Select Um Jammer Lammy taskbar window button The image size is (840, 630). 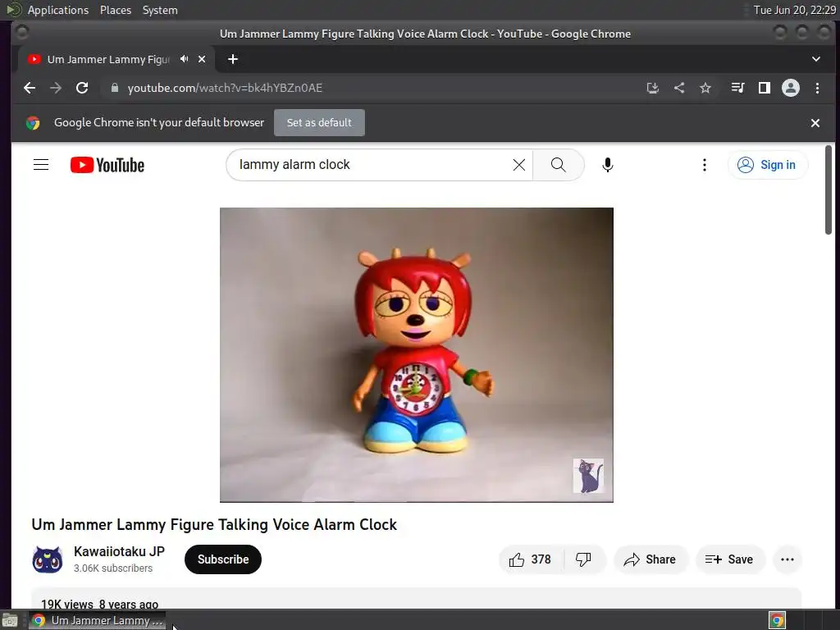(97, 620)
